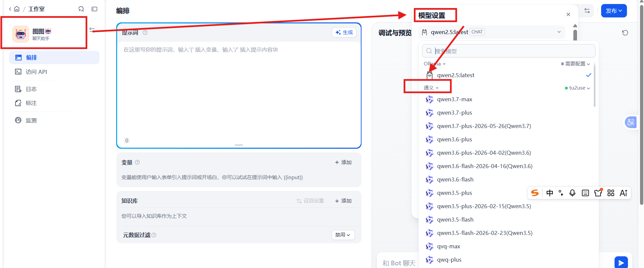Close the 模型设置 panel
Image resolution: width=644 pixels, height=268 pixels.
click(x=568, y=14)
